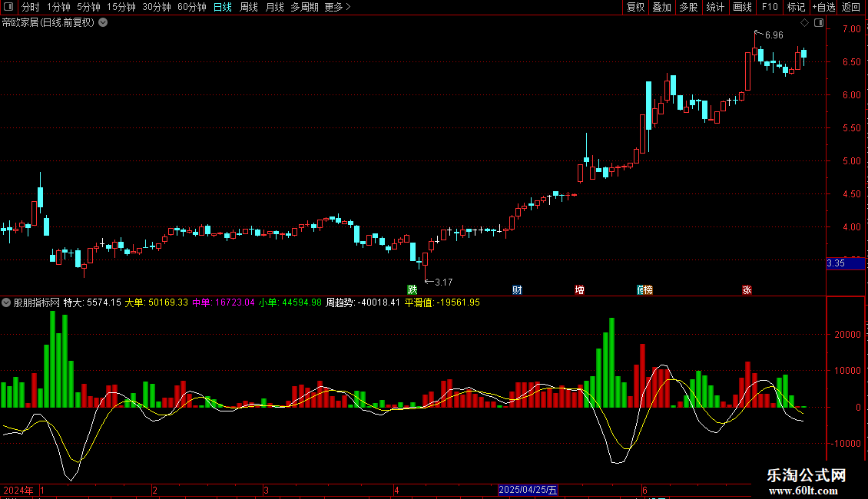Select the 日线 daily tab

(x=223, y=7)
